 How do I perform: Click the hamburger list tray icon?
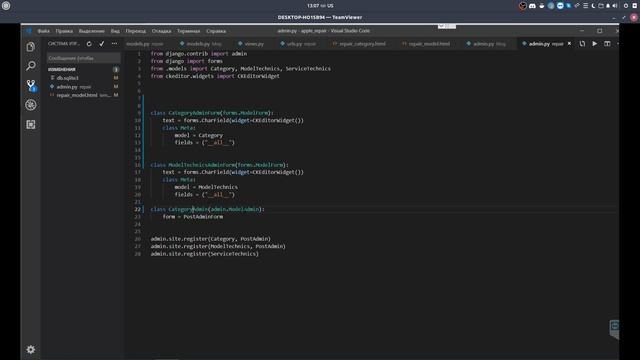pyautogui.click(x=585, y=6)
